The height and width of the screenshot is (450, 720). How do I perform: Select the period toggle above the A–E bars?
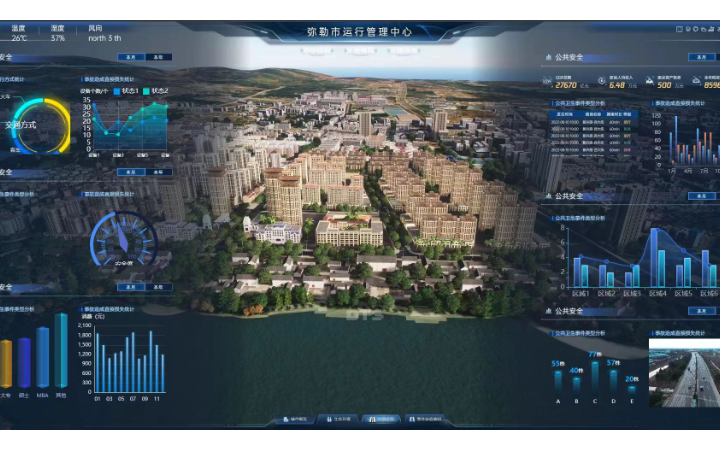[x=702, y=311]
